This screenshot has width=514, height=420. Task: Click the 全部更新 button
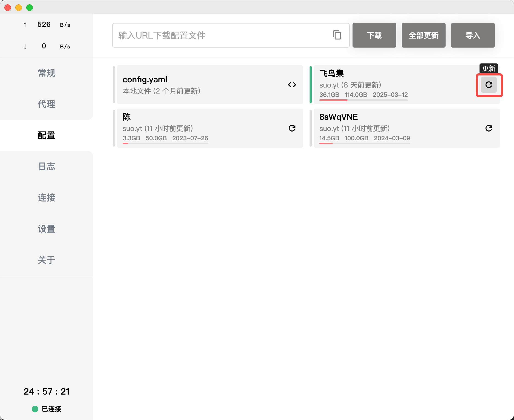click(423, 35)
